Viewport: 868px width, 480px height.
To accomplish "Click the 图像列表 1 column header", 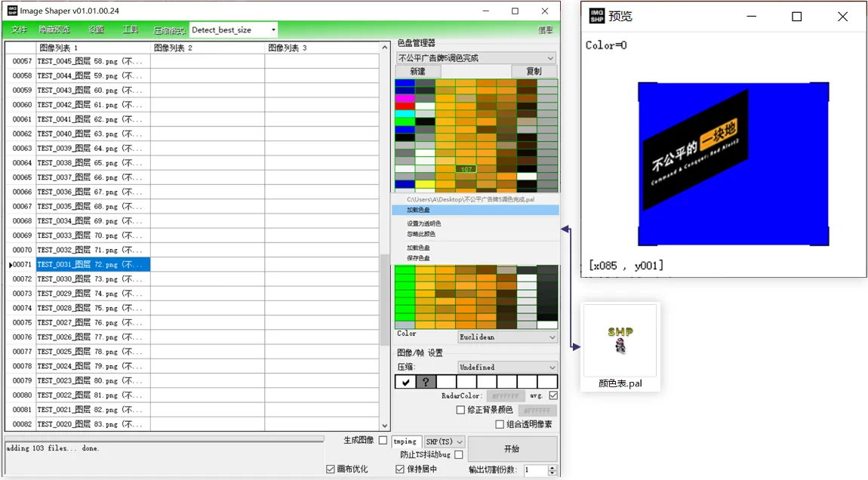I will (93, 48).
